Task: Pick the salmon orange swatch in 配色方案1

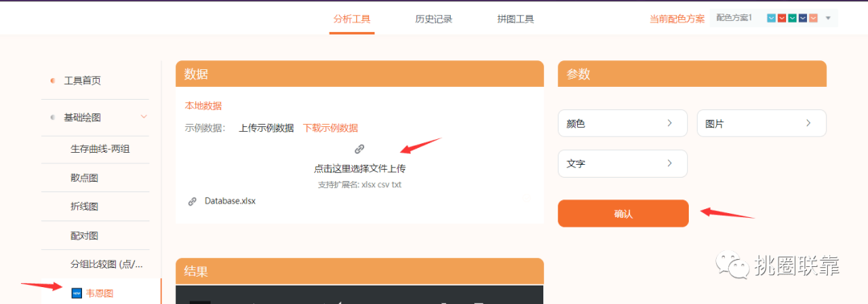Action: (813, 18)
